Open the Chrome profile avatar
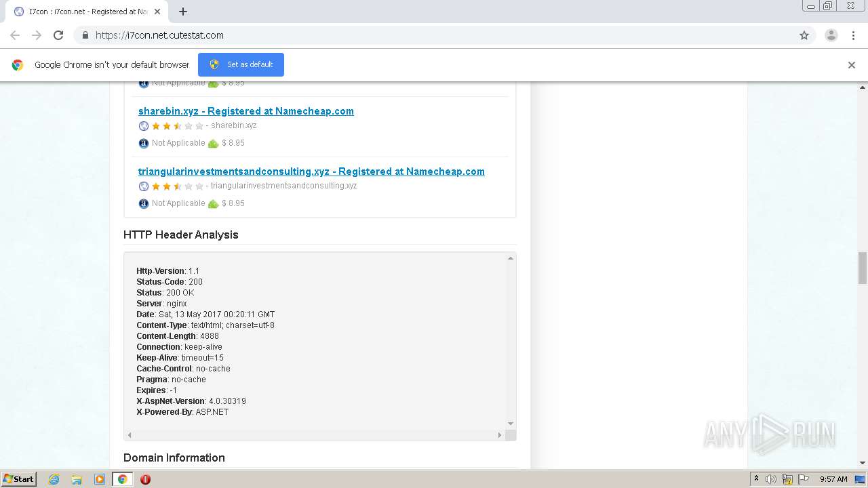Viewport: 868px width, 488px height. (x=831, y=35)
